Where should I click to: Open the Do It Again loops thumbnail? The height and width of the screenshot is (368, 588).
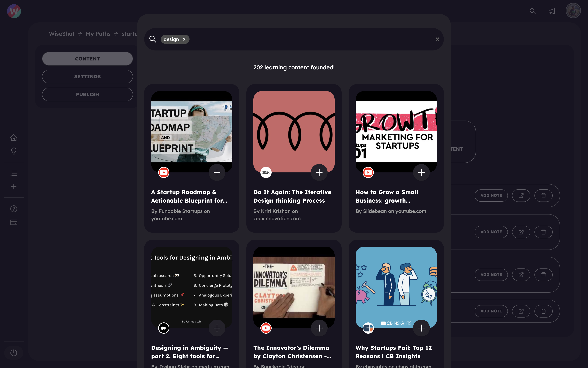[x=294, y=132]
